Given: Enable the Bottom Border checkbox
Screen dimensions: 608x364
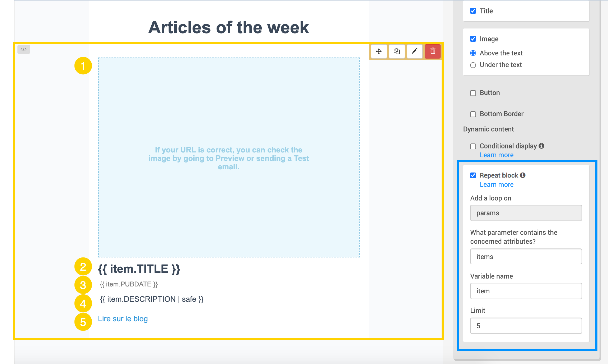Looking at the screenshot, I should pyautogui.click(x=474, y=114).
